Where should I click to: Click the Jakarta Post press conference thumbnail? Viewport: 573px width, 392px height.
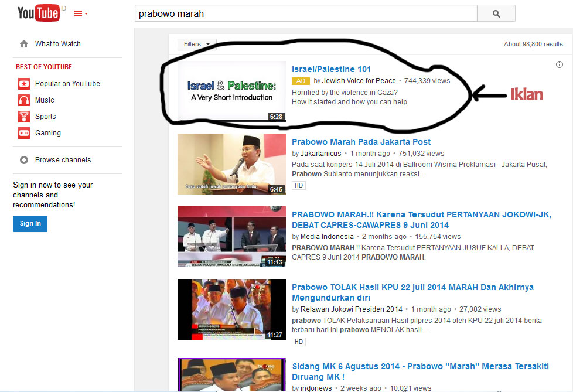click(231, 164)
